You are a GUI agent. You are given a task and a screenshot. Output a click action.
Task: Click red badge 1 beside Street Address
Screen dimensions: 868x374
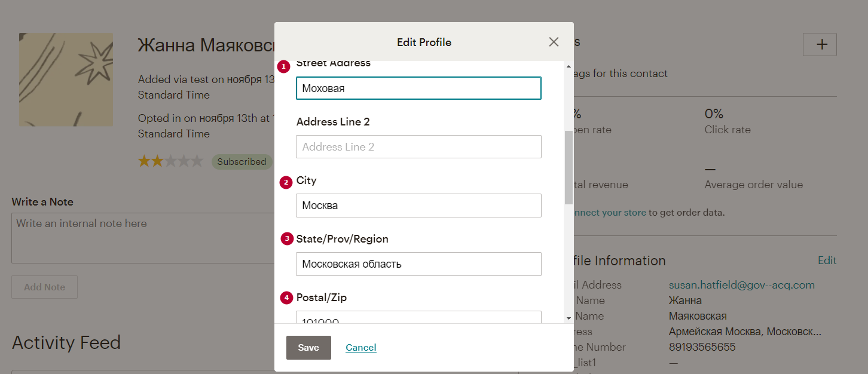point(284,66)
